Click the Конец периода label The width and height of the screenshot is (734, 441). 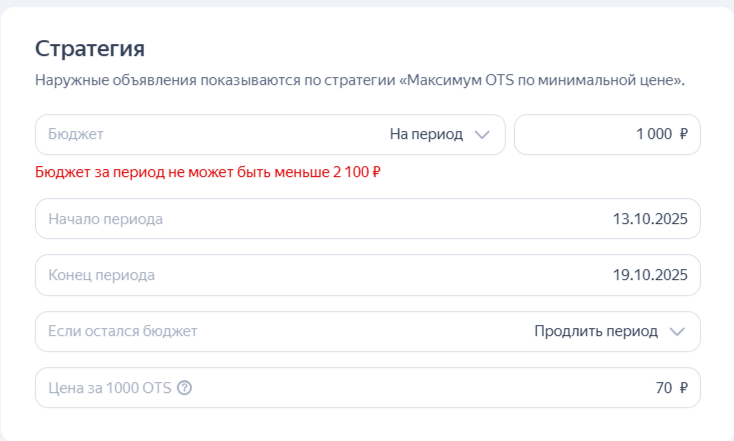[101, 275]
